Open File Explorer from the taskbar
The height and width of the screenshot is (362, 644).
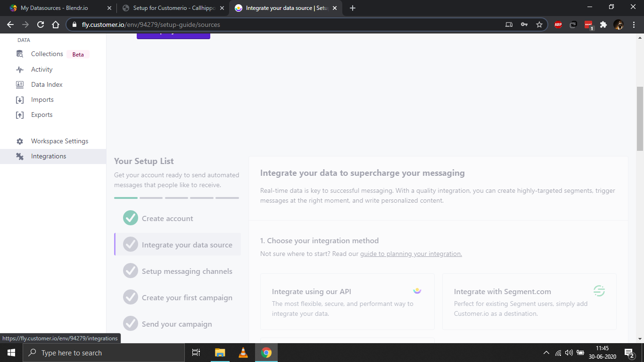point(220,353)
